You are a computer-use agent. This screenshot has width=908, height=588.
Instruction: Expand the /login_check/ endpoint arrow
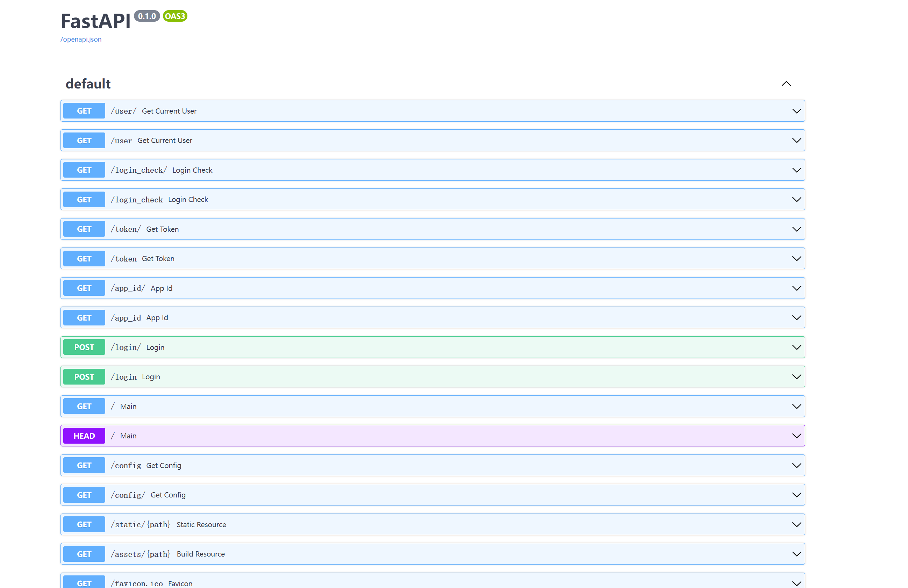point(796,170)
